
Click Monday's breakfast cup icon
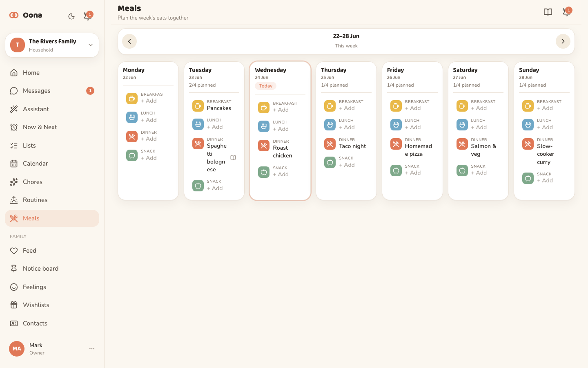point(132,98)
